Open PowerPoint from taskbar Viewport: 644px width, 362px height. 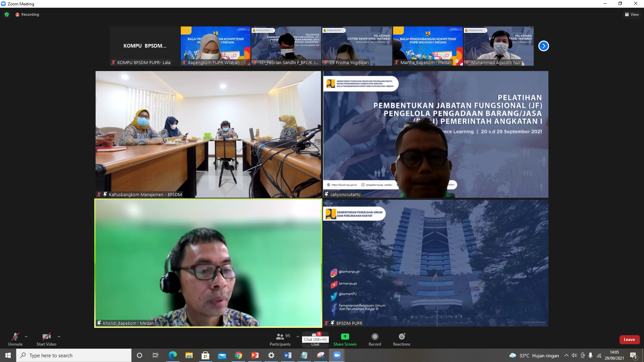[x=255, y=355]
